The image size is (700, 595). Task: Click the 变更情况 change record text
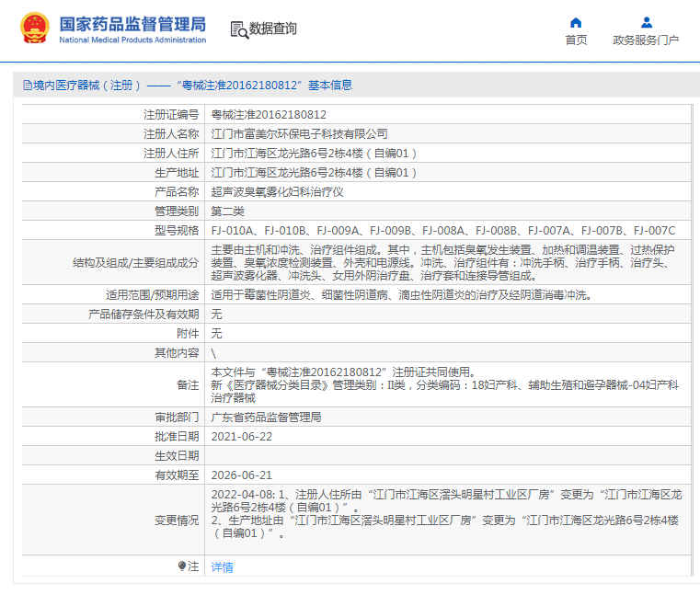pos(446,514)
